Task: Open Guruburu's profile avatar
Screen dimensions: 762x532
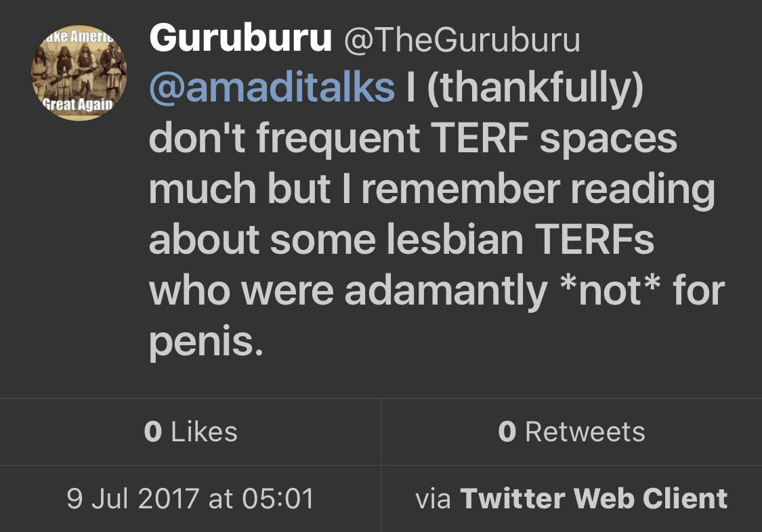Action: click(x=80, y=76)
